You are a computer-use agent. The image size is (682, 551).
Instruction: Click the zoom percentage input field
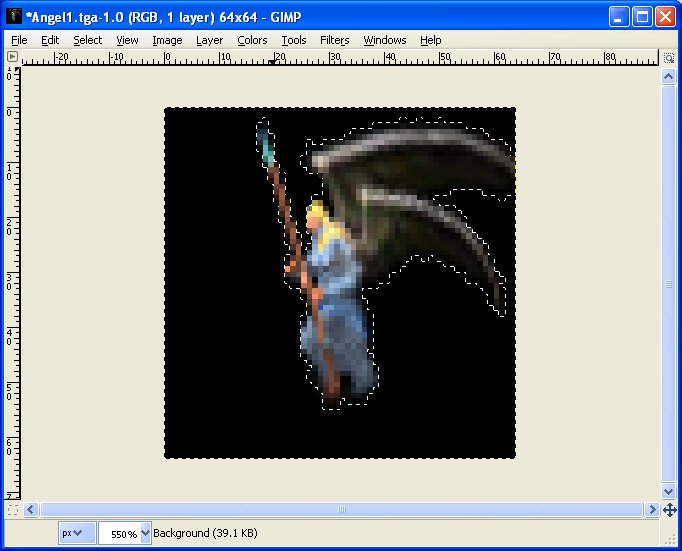[118, 533]
